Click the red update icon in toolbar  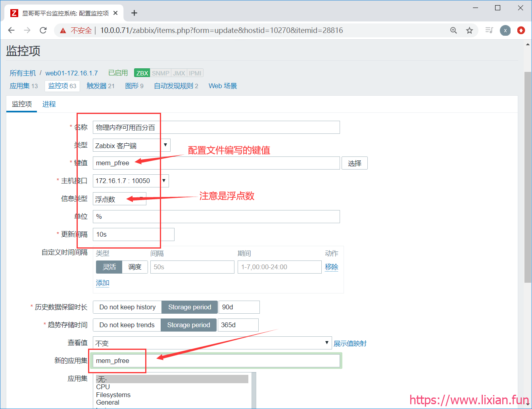pyautogui.click(x=521, y=31)
